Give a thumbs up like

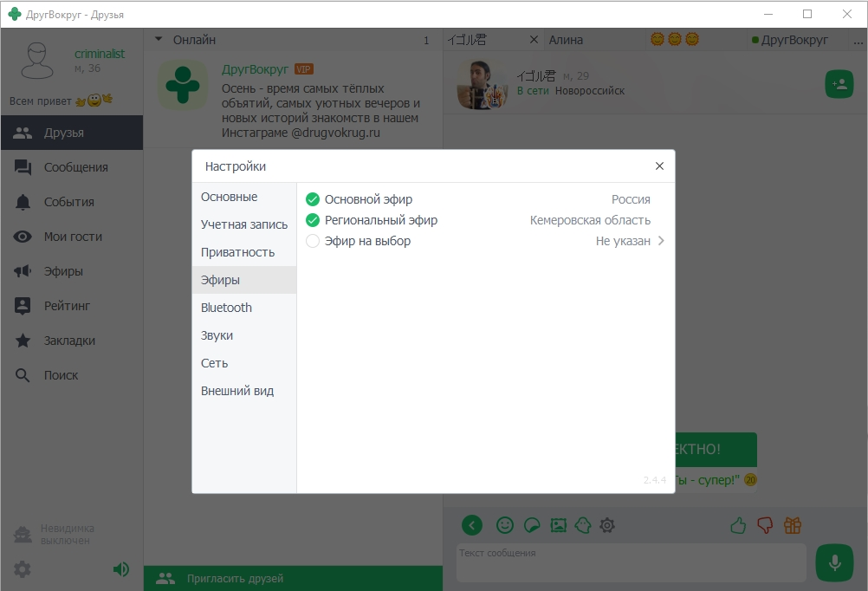coord(738,525)
